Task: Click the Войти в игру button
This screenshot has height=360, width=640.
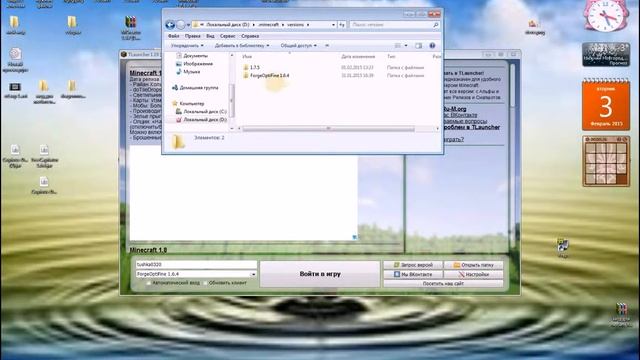Action: tap(320, 274)
